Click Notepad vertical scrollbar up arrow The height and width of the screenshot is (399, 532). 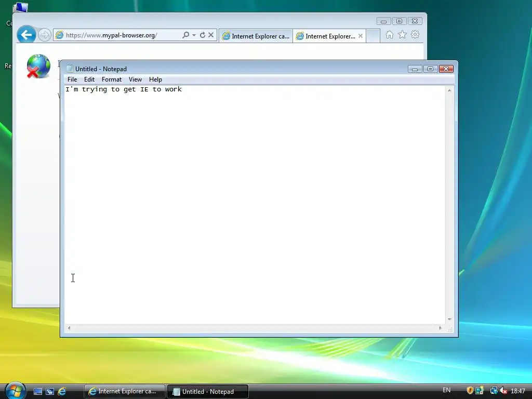tap(449, 90)
